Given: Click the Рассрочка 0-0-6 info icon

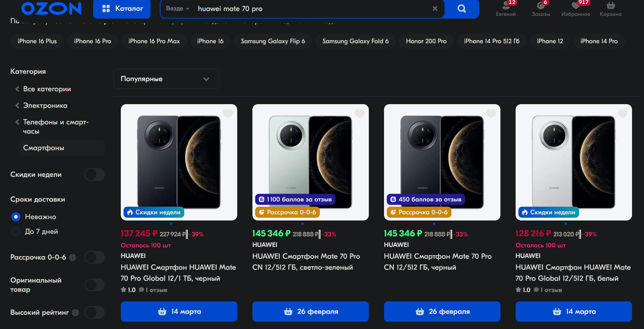Looking at the screenshot, I should pos(72,257).
